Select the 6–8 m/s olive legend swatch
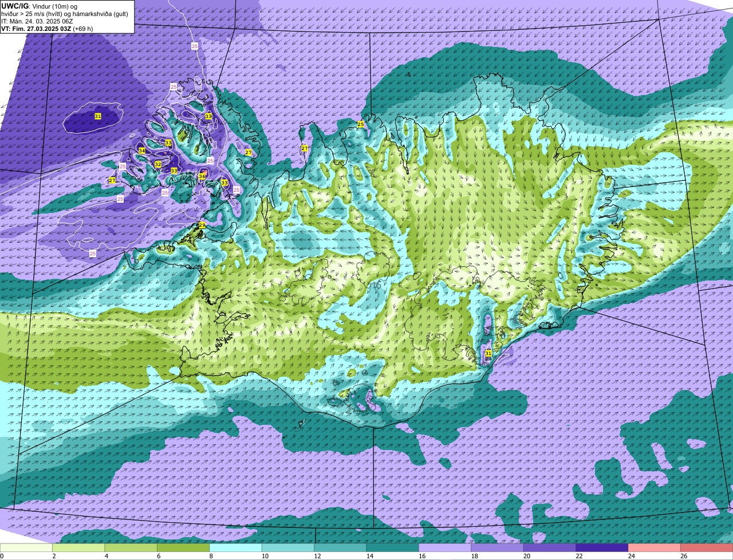Viewport: 733px width, 560px height. 183,547
